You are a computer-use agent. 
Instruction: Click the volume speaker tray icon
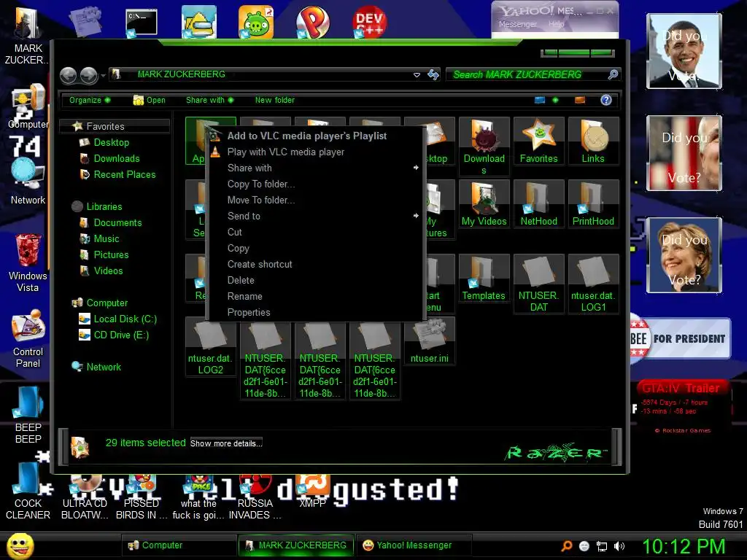(x=619, y=546)
